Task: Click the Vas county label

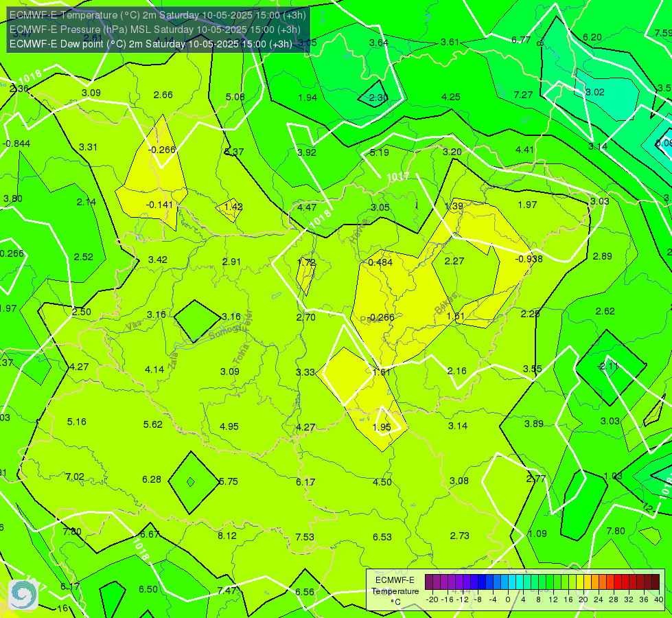Action: click(134, 325)
